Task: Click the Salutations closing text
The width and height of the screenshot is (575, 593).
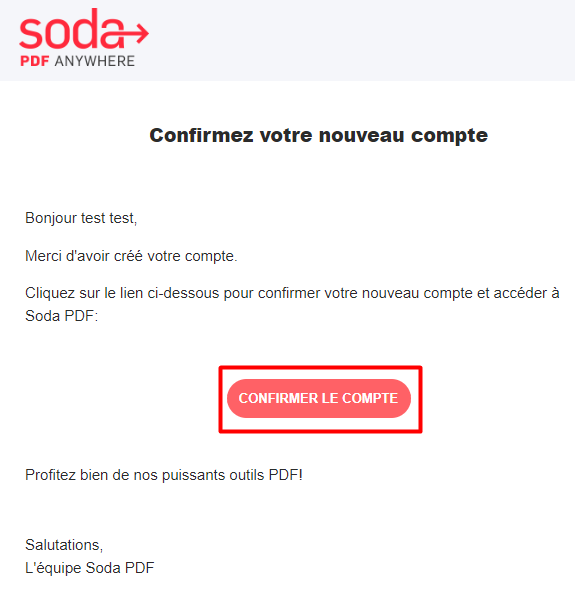Action: tap(64, 545)
